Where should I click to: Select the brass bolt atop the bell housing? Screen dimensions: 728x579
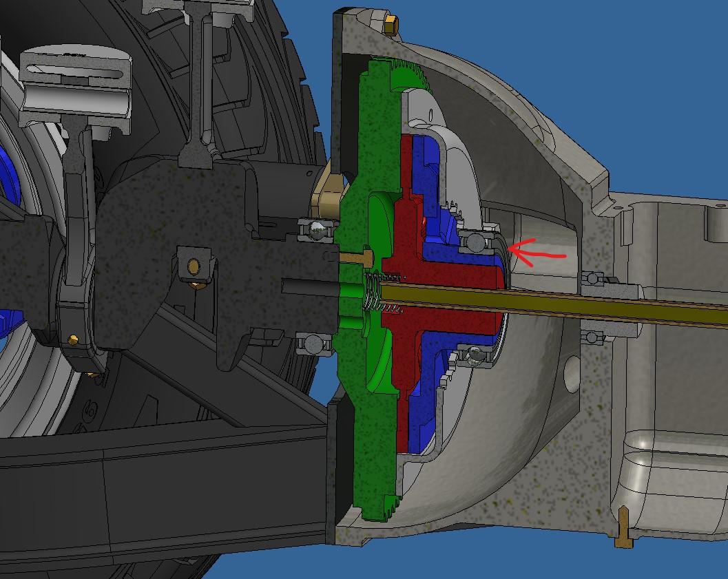(x=391, y=25)
